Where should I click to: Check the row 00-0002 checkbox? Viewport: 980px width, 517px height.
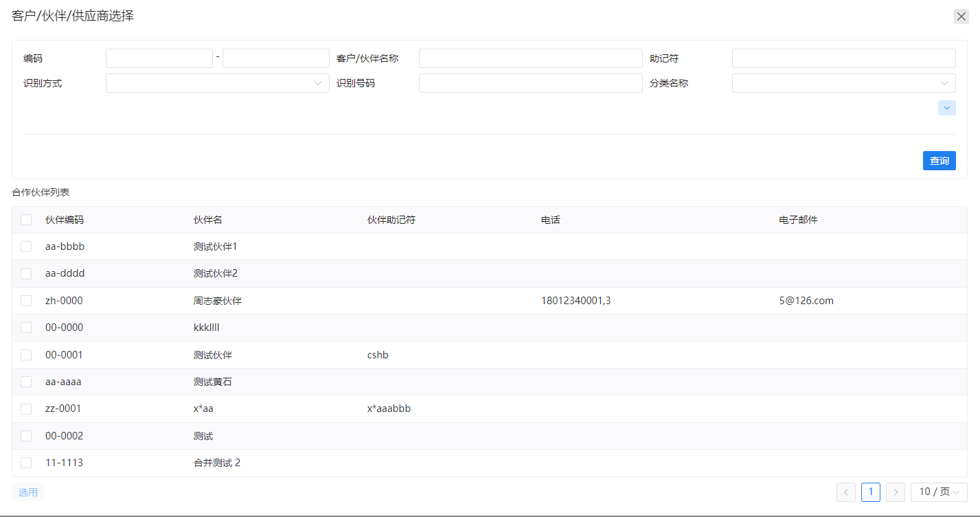[x=26, y=436]
